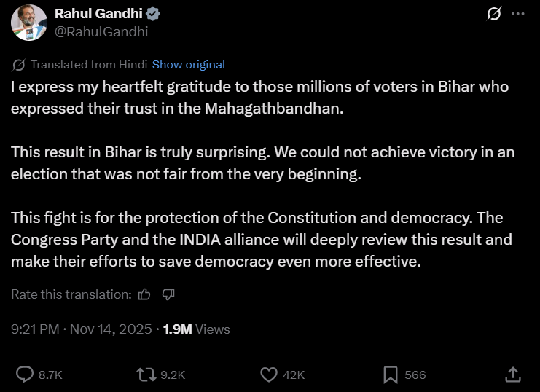Bookmark this post

click(x=391, y=375)
